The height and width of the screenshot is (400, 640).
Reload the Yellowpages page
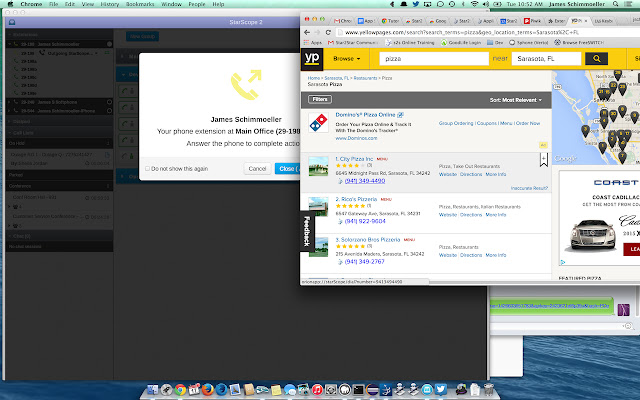pyautogui.click(x=328, y=32)
